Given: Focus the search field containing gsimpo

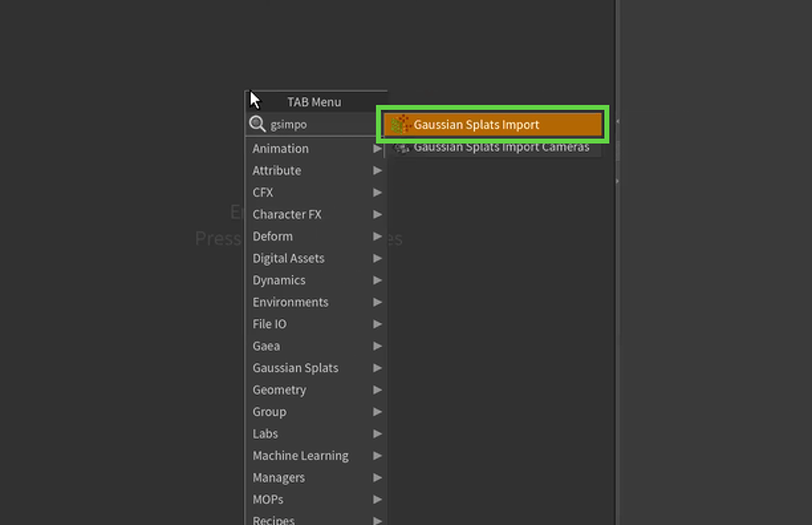Looking at the screenshot, I should click(x=317, y=124).
